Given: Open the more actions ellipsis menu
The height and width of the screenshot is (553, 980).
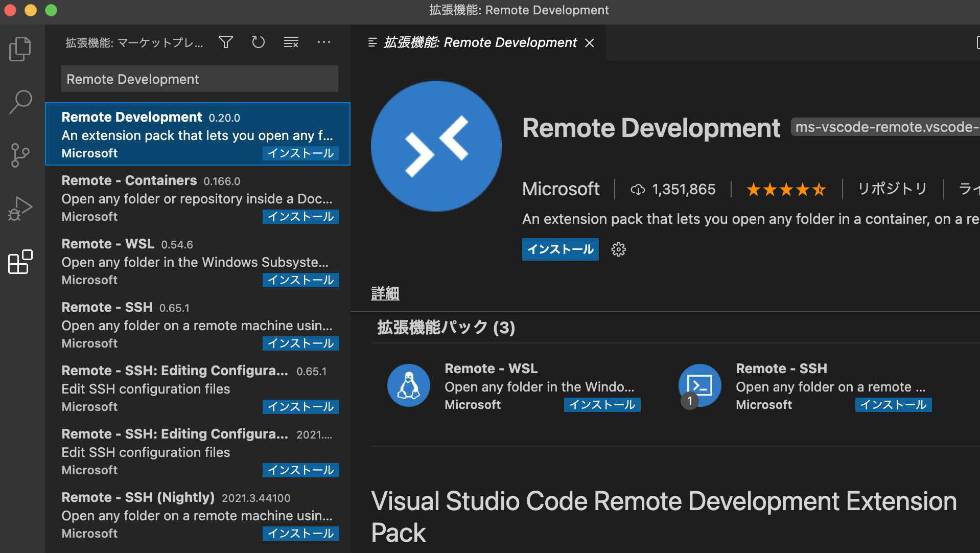Looking at the screenshot, I should point(324,42).
